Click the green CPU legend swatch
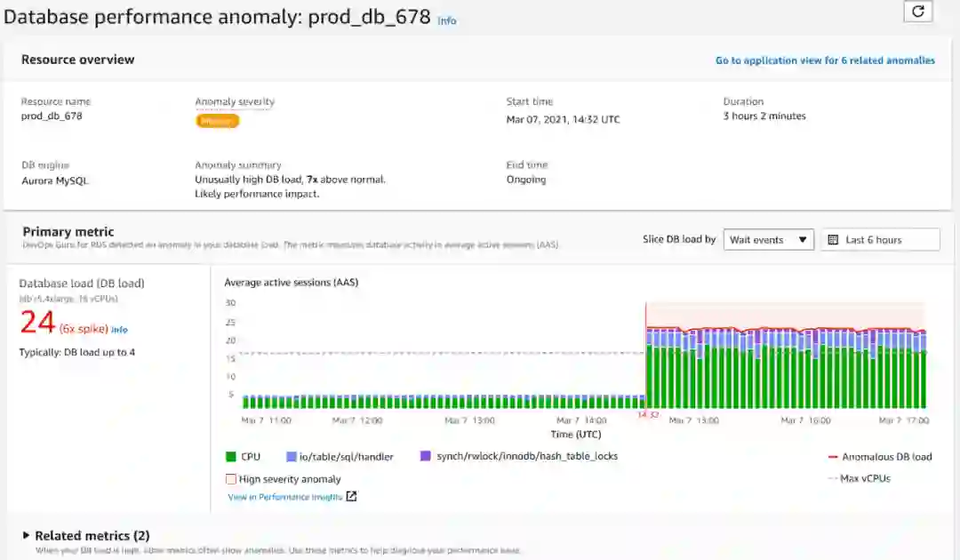The image size is (960, 560). pos(231,457)
